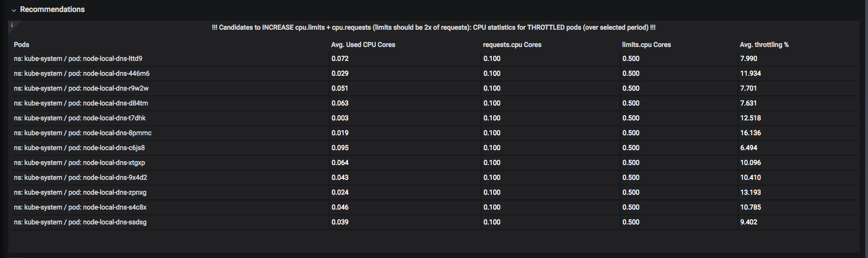
Task: Select pod node-local-dns-lttd9 cell
Action: [x=78, y=59]
